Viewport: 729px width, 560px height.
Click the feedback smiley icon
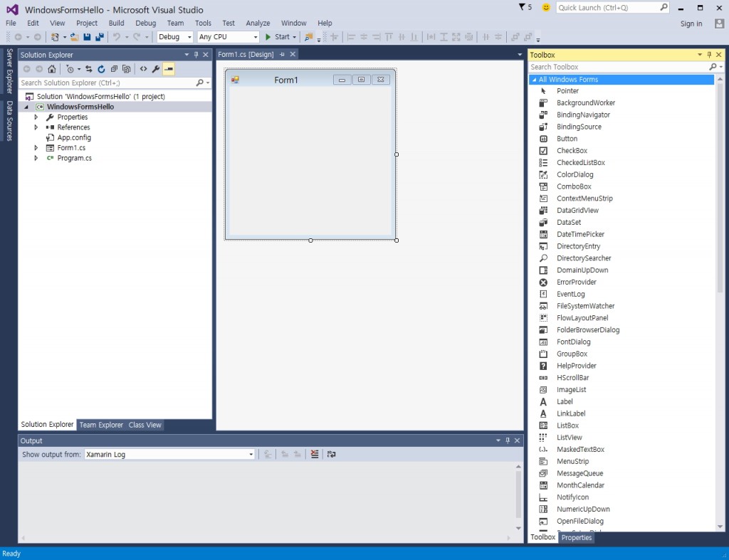[x=546, y=7]
